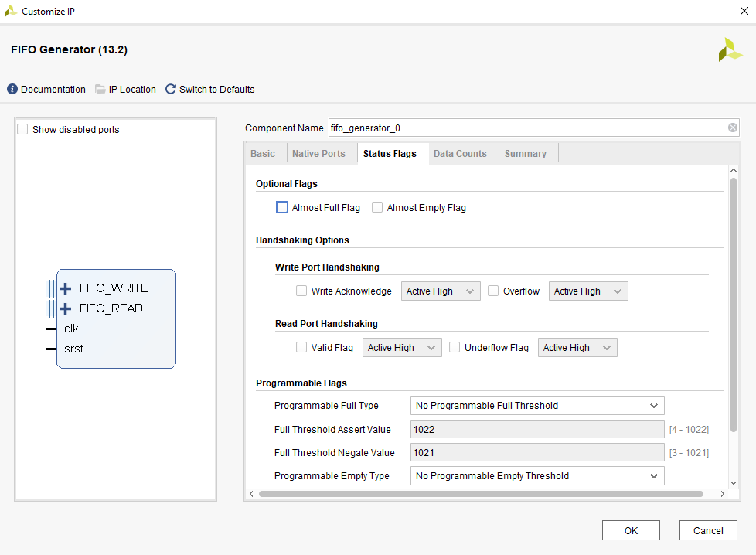Open the Programmable Full Type dropdown

(x=536, y=405)
